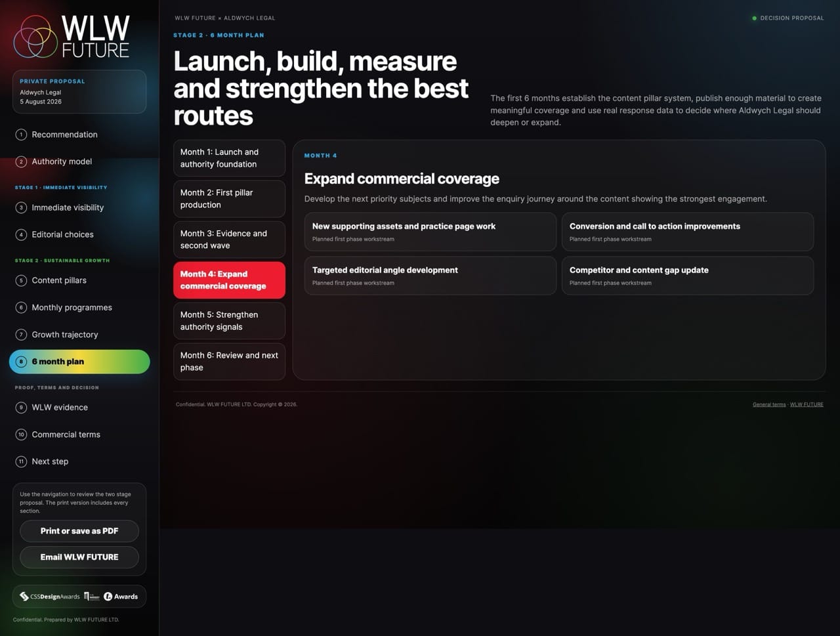Click the 'Stage 2 · Sustainable Growth' sidebar heading

[62, 261]
